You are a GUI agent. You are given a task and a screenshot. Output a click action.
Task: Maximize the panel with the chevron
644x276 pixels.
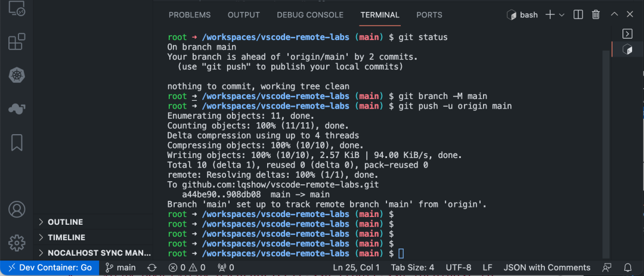[x=614, y=14]
